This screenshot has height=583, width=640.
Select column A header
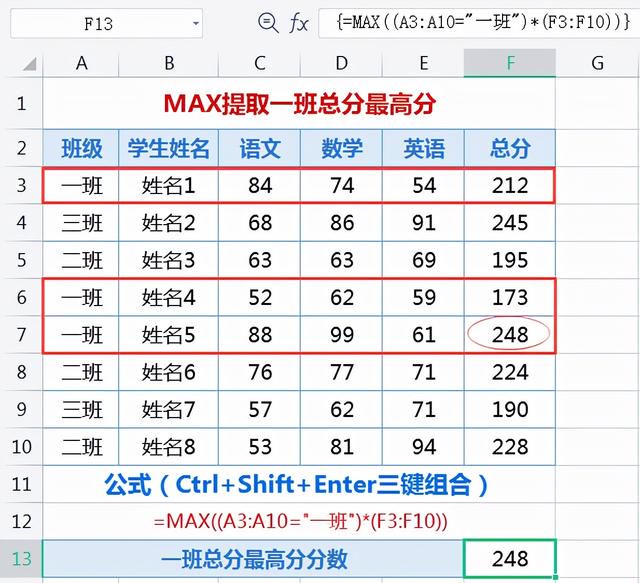(x=81, y=63)
